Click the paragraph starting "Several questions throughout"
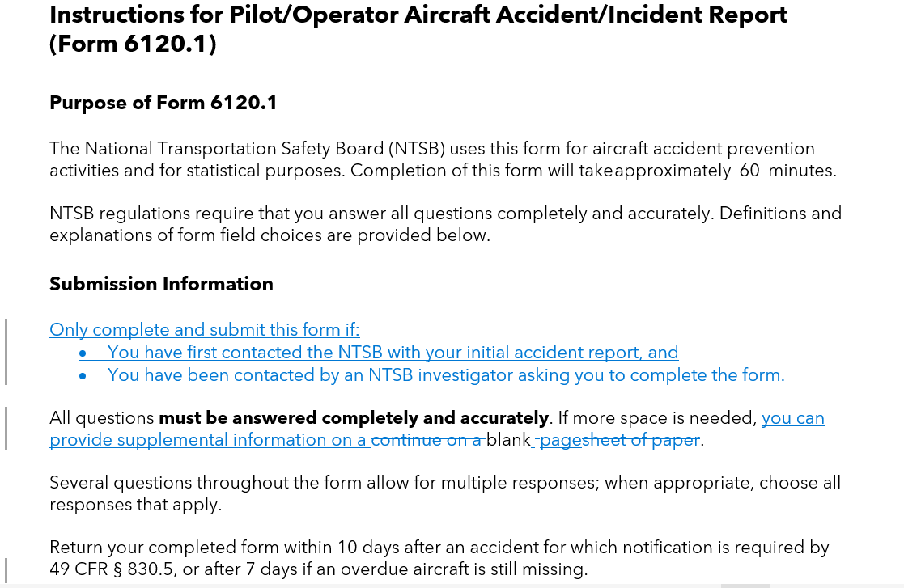Image resolution: width=904 pixels, height=588 pixels. pos(444,493)
